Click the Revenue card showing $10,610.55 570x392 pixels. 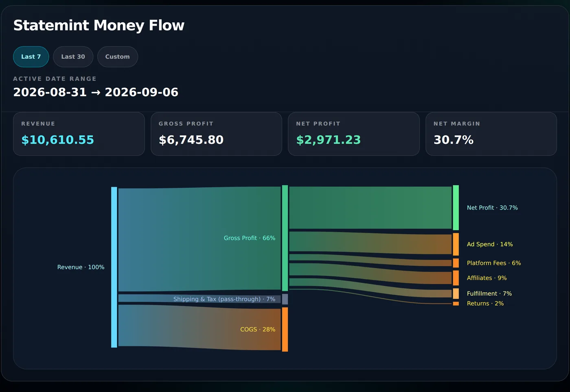79,134
